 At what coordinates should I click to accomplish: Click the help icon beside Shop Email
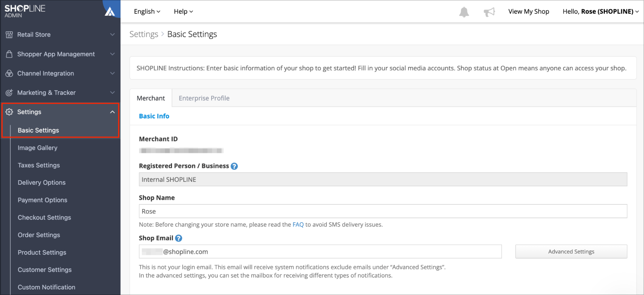tap(178, 238)
